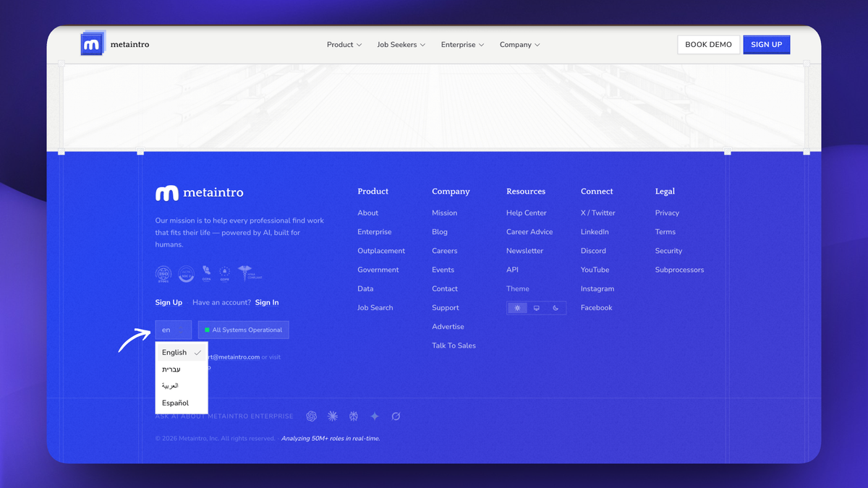Open the Company navbar dropdown
Image resolution: width=868 pixels, height=488 pixels.
pyautogui.click(x=520, y=45)
